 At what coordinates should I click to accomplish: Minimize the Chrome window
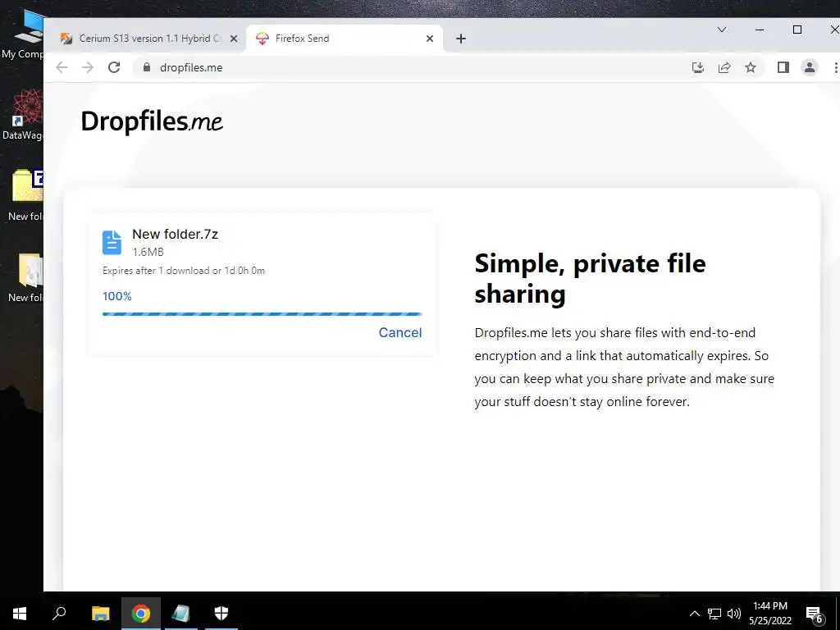tap(760, 30)
